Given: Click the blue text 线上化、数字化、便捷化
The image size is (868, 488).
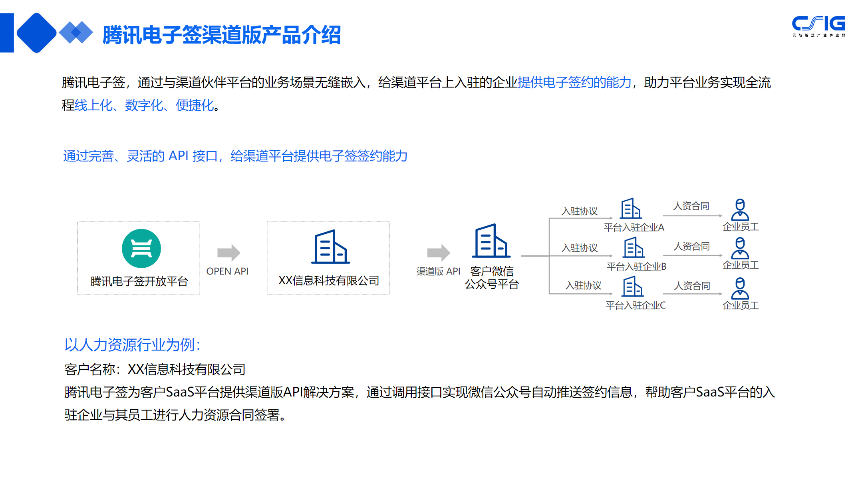Looking at the screenshot, I should pyautogui.click(x=144, y=105).
